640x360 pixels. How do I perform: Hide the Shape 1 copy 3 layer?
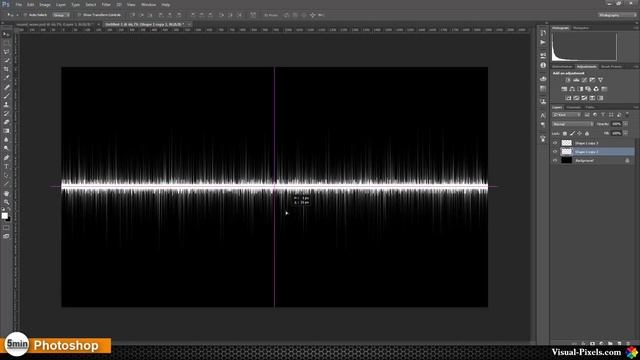[x=555, y=143]
